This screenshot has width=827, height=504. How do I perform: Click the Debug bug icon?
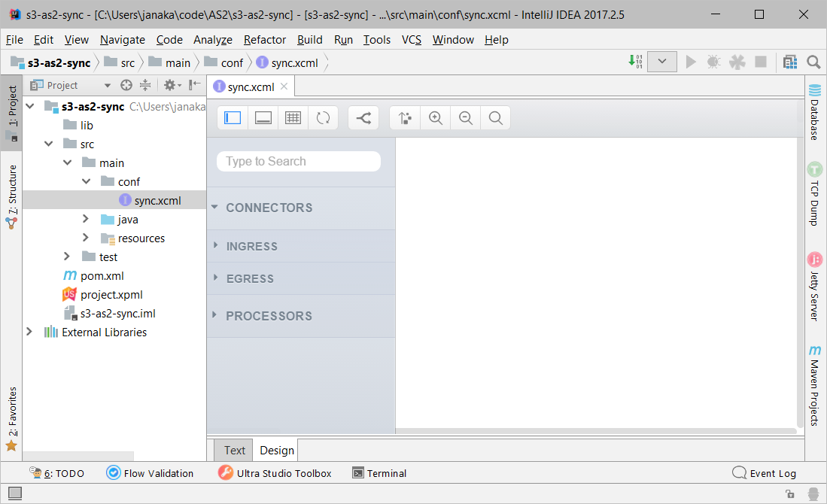pos(713,62)
